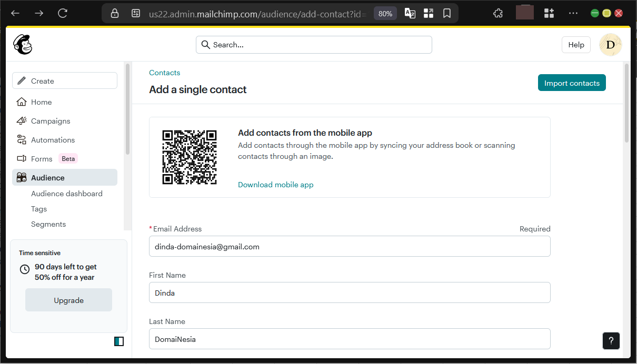Go to Automations in the sidebar
Viewport: 637px width, 364px height.
(53, 140)
